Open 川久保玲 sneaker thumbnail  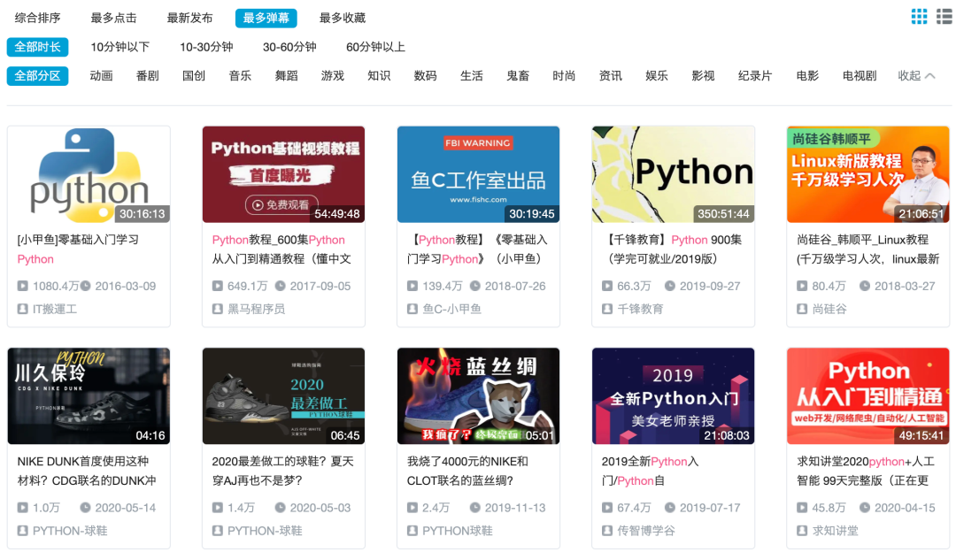coord(89,396)
